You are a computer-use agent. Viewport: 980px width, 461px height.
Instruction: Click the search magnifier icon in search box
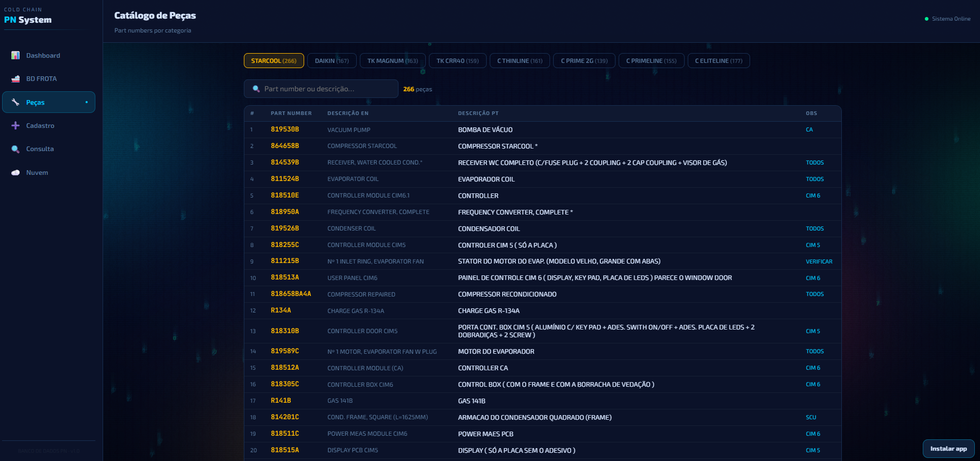tap(256, 89)
